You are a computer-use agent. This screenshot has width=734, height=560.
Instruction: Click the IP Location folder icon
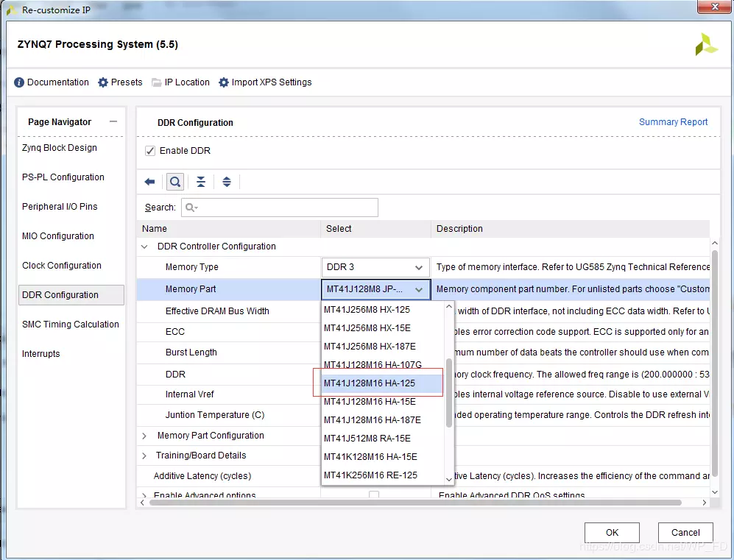[x=156, y=82]
